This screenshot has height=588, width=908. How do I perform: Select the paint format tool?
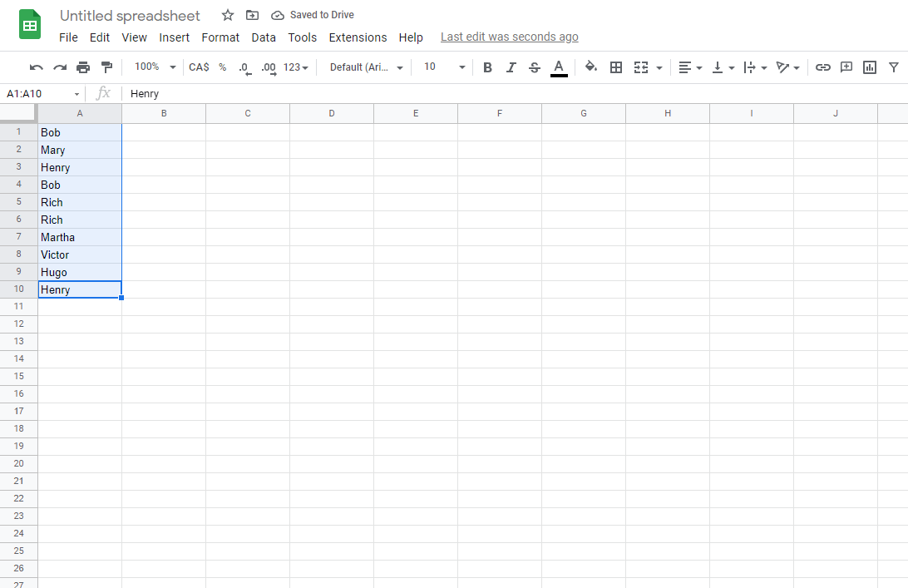click(x=106, y=67)
